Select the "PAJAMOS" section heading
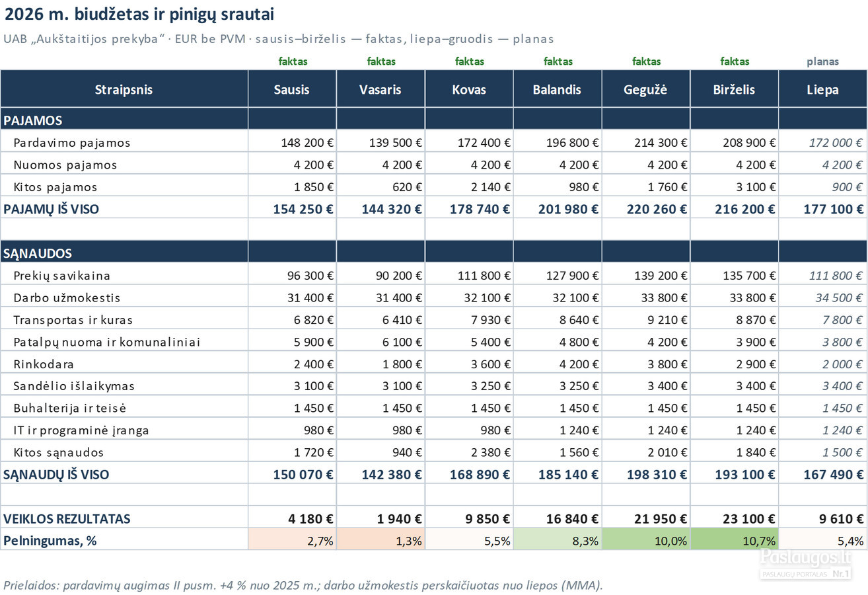The image size is (868, 595). click(33, 120)
